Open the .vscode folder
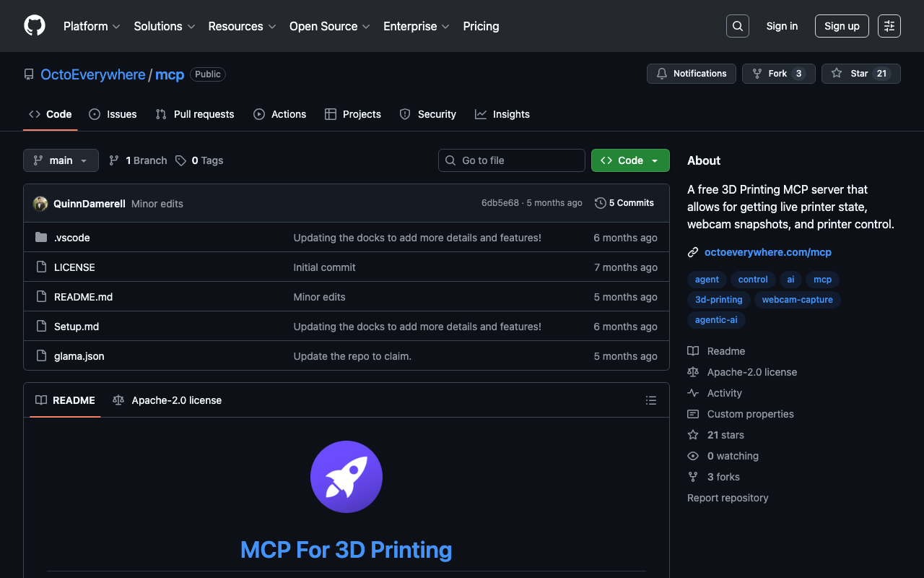 (x=71, y=238)
